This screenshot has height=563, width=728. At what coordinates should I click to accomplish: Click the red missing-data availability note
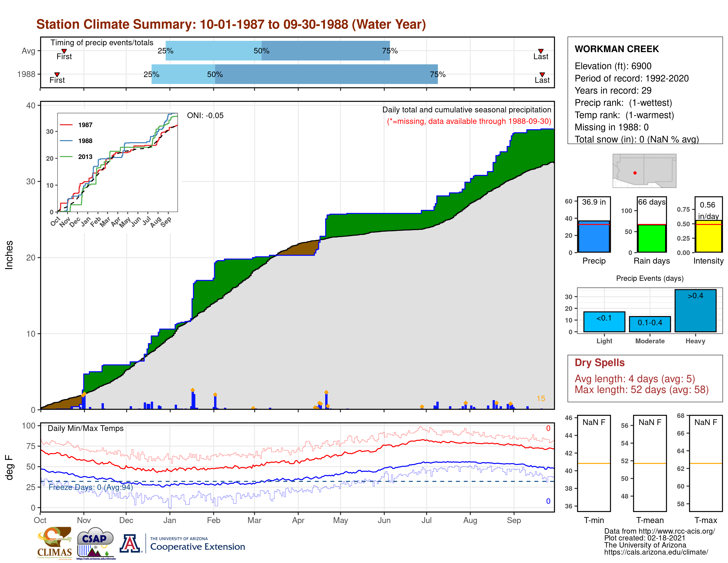pos(469,121)
